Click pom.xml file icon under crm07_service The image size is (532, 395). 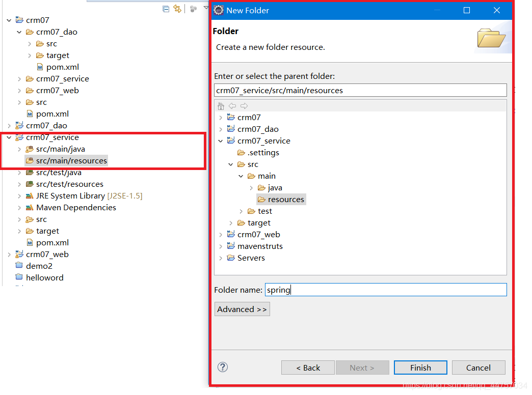pyautogui.click(x=30, y=243)
